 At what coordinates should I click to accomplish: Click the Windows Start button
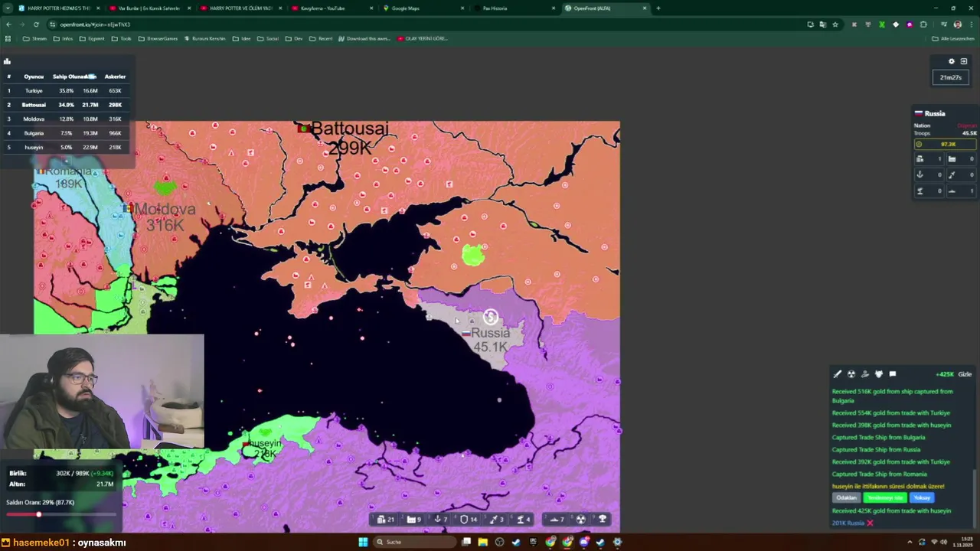(363, 542)
